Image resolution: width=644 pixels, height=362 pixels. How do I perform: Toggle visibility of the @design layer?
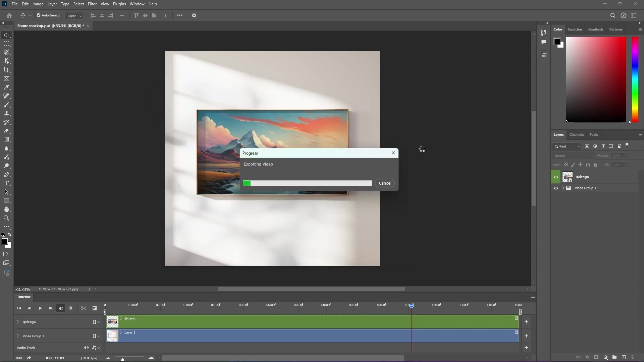(556, 177)
